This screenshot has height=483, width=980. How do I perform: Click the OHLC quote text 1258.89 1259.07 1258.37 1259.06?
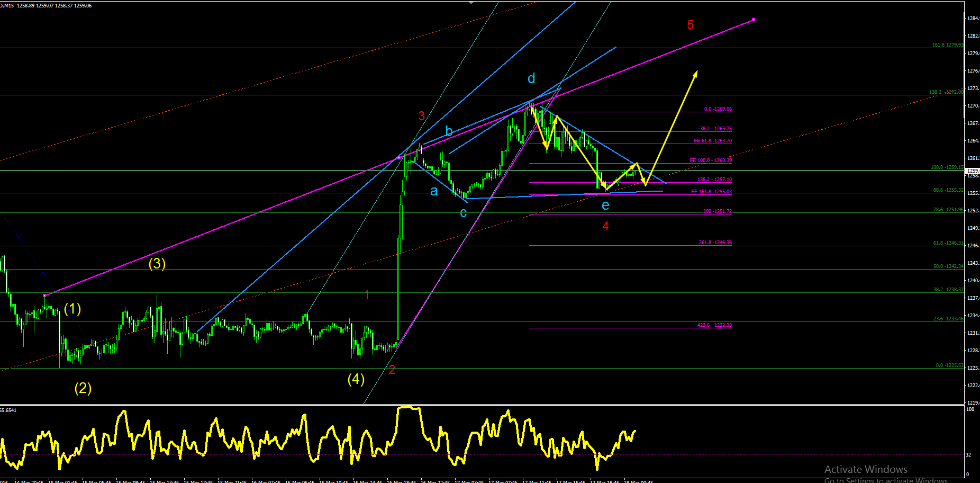(55, 6)
